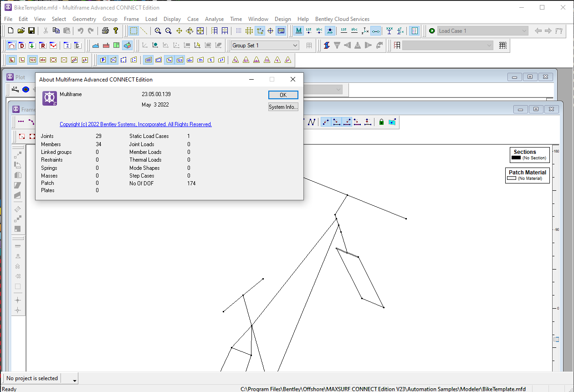Click the Sigma summation icon
This screenshot has width=574, height=392.
click(x=67, y=46)
